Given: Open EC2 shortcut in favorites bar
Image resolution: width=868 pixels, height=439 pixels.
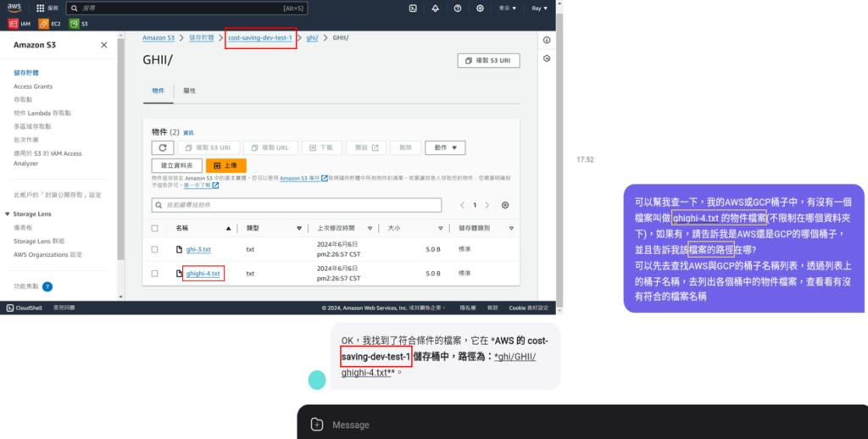Looking at the screenshot, I should pos(50,24).
